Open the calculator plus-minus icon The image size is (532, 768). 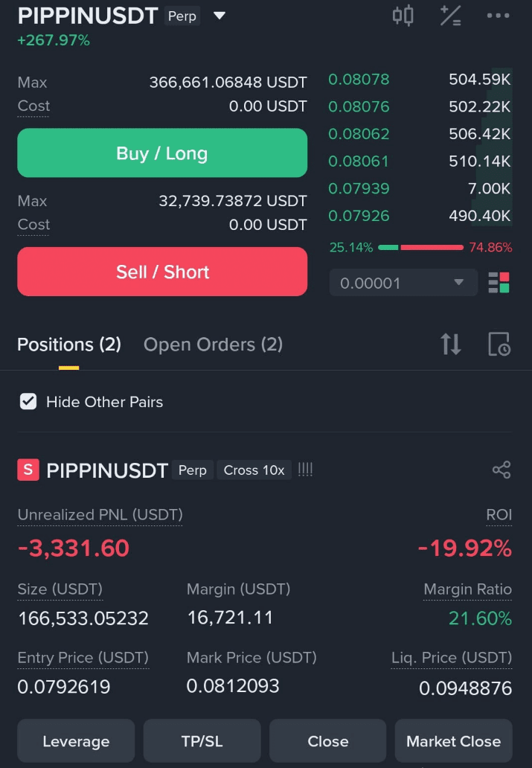(450, 16)
